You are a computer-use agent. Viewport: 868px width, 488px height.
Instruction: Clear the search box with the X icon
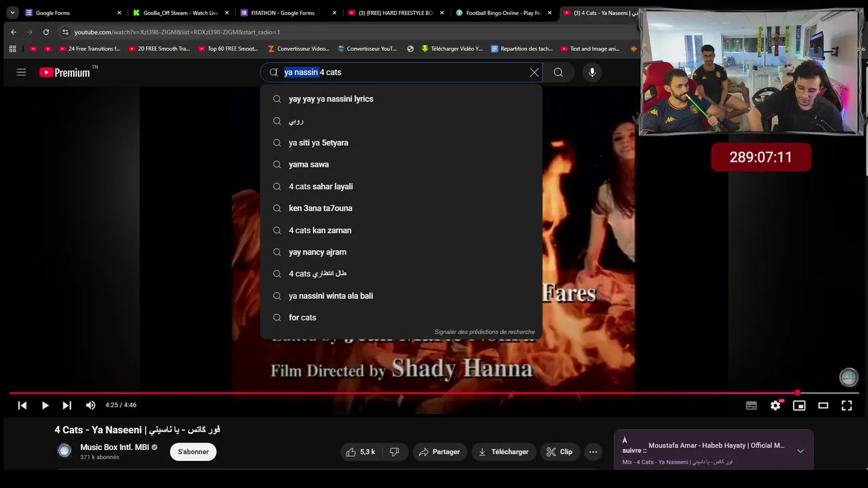point(534,72)
